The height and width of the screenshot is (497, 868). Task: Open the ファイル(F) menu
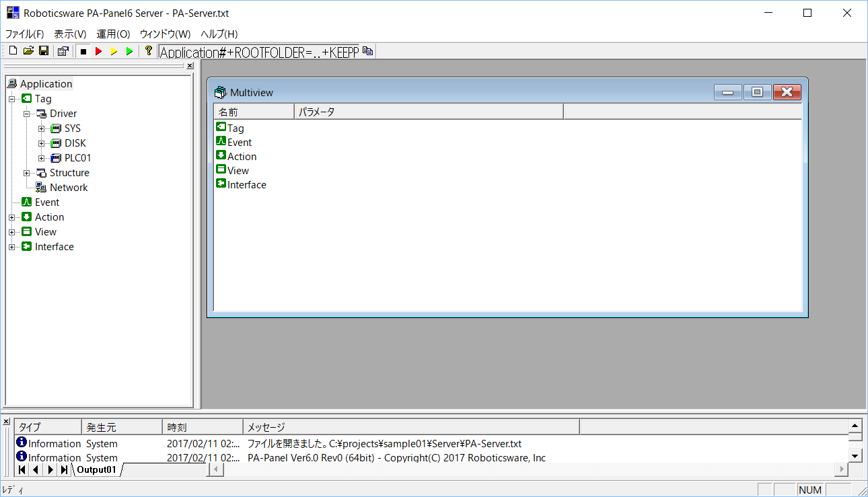(x=25, y=34)
